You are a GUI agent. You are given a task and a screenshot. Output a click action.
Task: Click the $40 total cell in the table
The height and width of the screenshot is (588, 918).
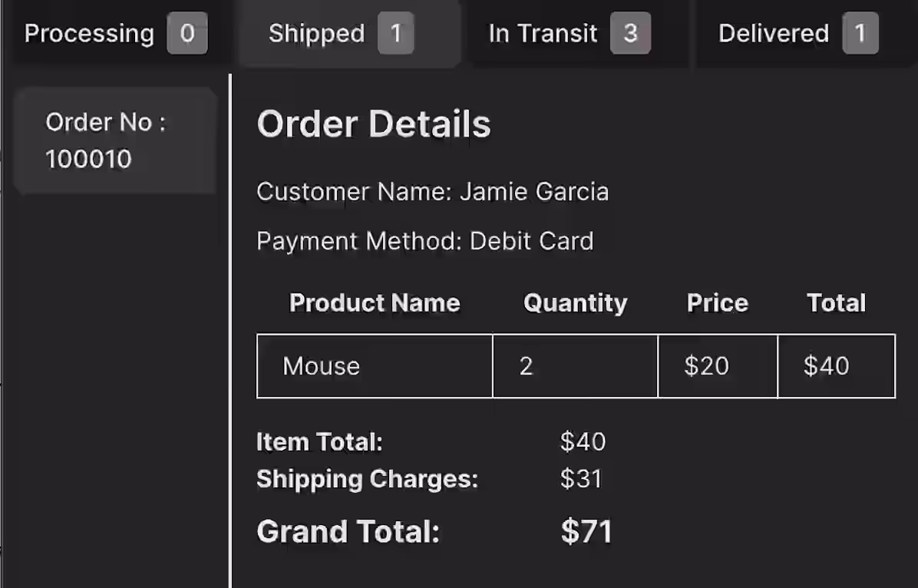pyautogui.click(x=826, y=366)
